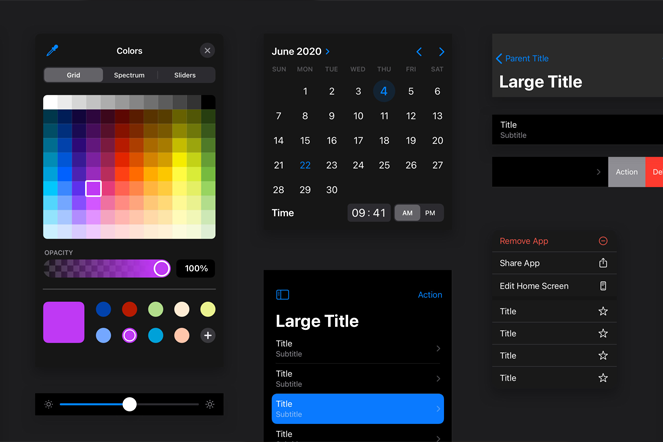Viewport: 663px width, 442px height.
Task: Close the Colors panel
Action: coord(207,51)
